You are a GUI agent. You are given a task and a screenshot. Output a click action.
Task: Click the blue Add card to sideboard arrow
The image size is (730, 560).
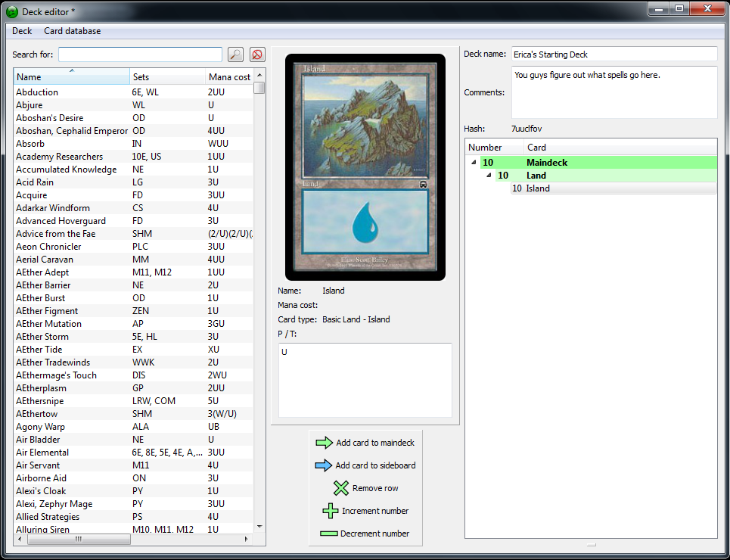pyautogui.click(x=323, y=465)
